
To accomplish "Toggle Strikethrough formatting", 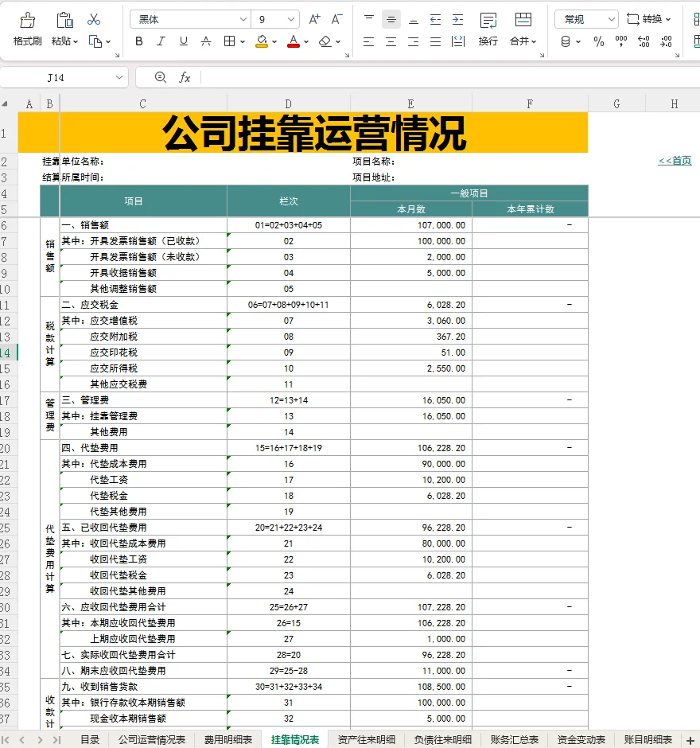I will 206,41.
